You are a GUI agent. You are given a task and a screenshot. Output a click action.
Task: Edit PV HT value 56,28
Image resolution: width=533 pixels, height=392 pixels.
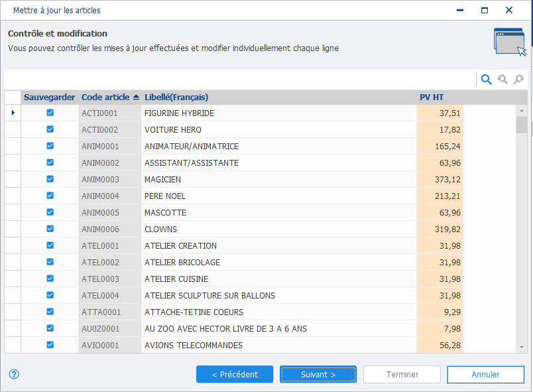pyautogui.click(x=440, y=345)
